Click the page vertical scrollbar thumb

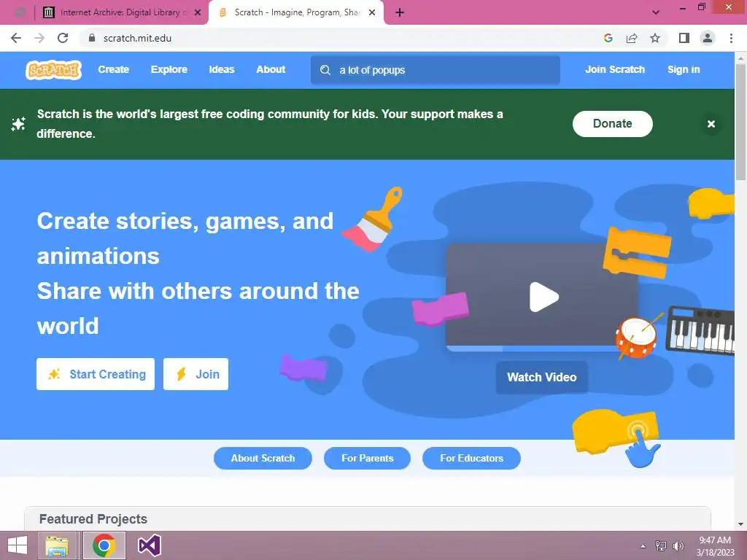click(x=740, y=121)
